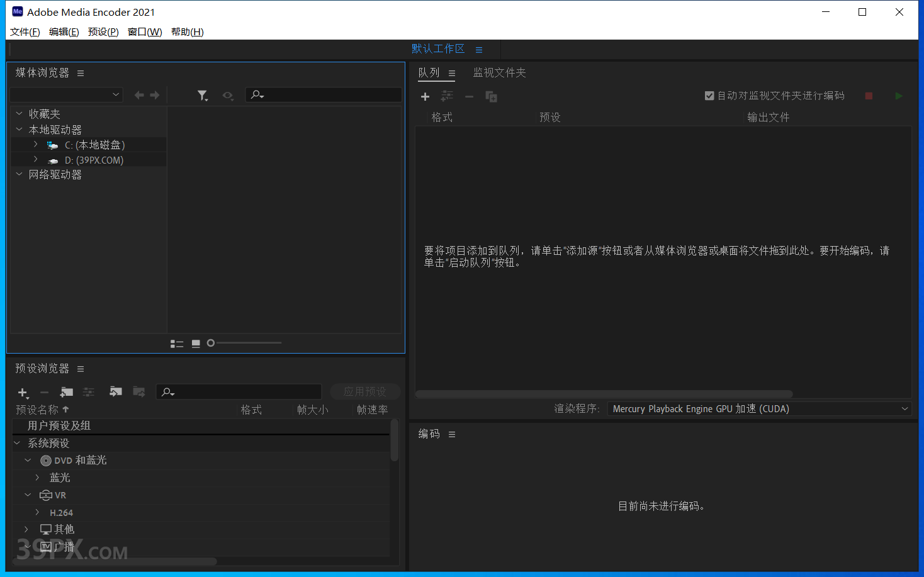The height and width of the screenshot is (577, 924).
Task: Collapse the 本地驱动器 tree node
Action: (x=20, y=130)
